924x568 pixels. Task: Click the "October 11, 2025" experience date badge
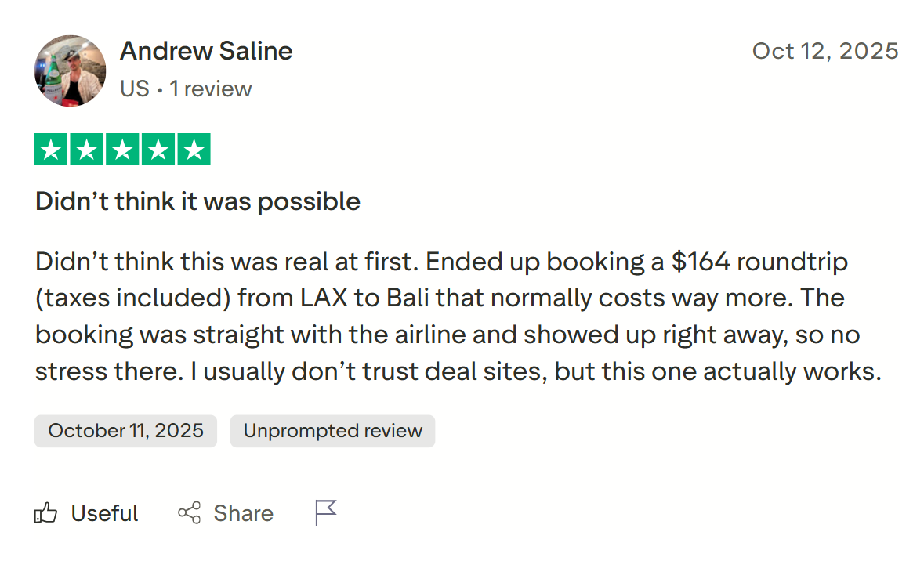[x=125, y=431]
